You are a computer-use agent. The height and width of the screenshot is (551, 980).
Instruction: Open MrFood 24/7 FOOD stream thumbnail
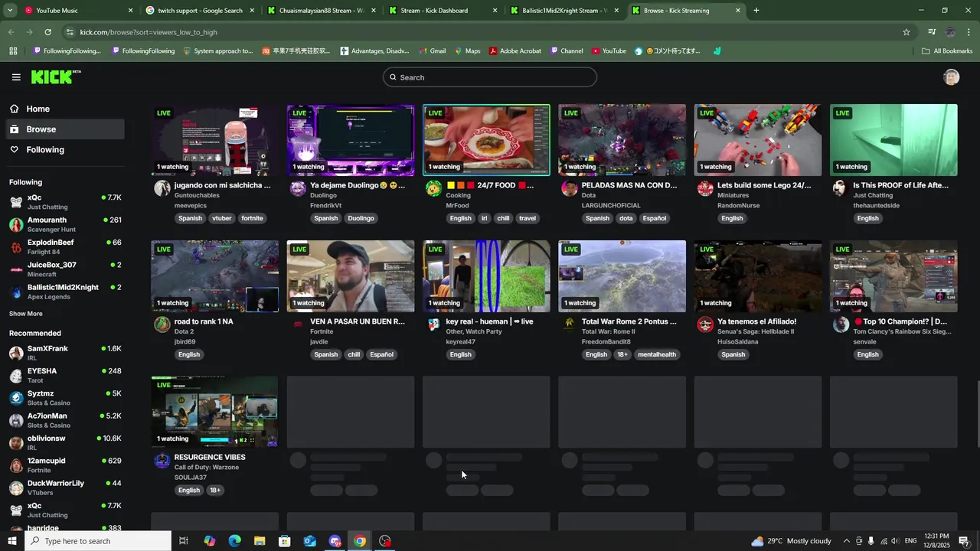486,140
